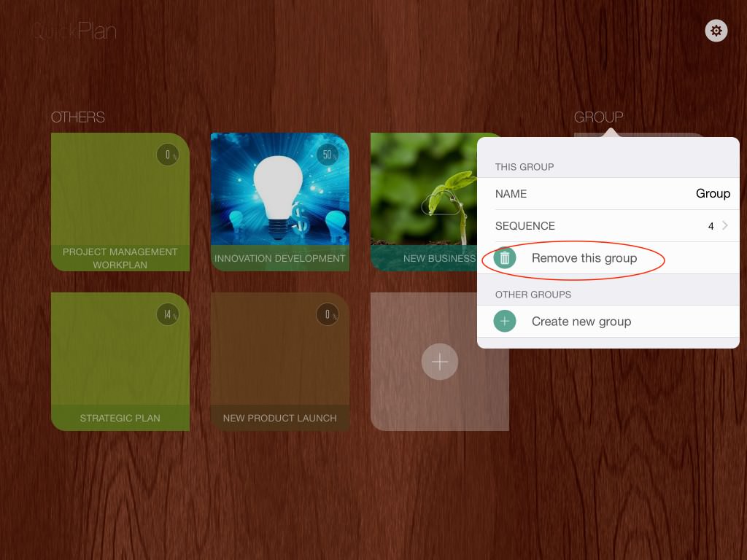The height and width of the screenshot is (560, 747).
Task: Click the 50% progress badge on Innovation Development
Action: coord(328,155)
